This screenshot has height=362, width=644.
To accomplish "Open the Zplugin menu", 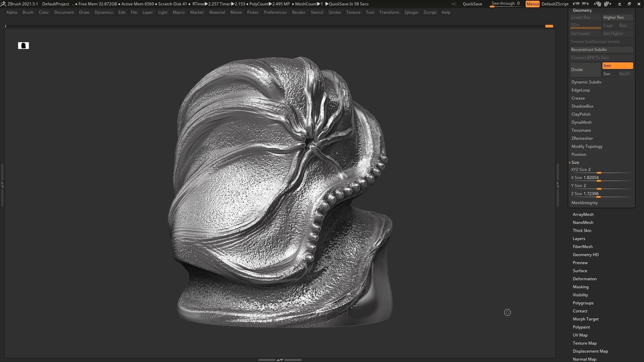I will click(x=411, y=12).
